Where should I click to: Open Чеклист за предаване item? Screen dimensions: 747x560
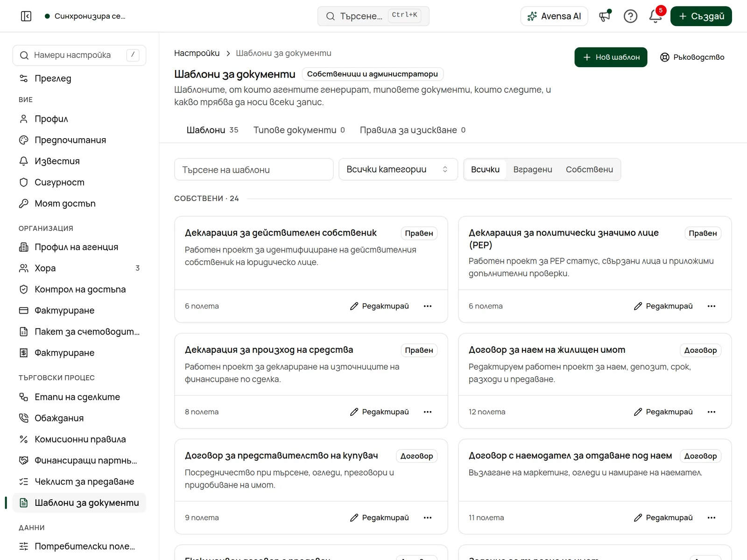(79, 482)
